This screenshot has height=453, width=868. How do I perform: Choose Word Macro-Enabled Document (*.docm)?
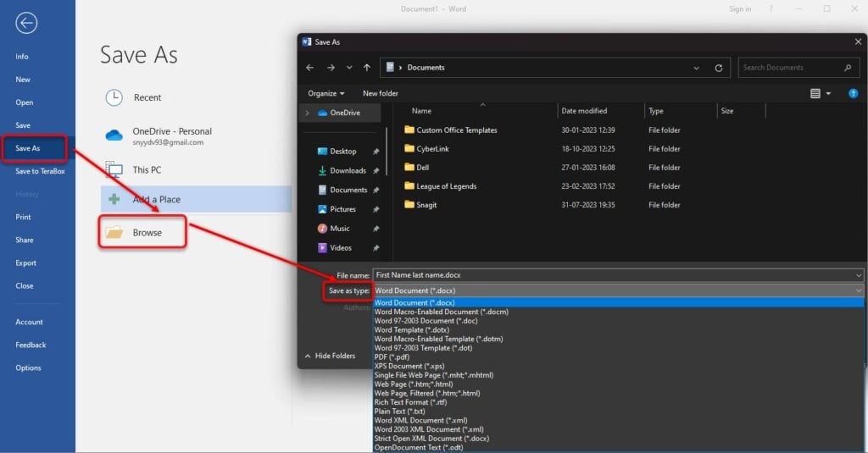pyautogui.click(x=441, y=312)
